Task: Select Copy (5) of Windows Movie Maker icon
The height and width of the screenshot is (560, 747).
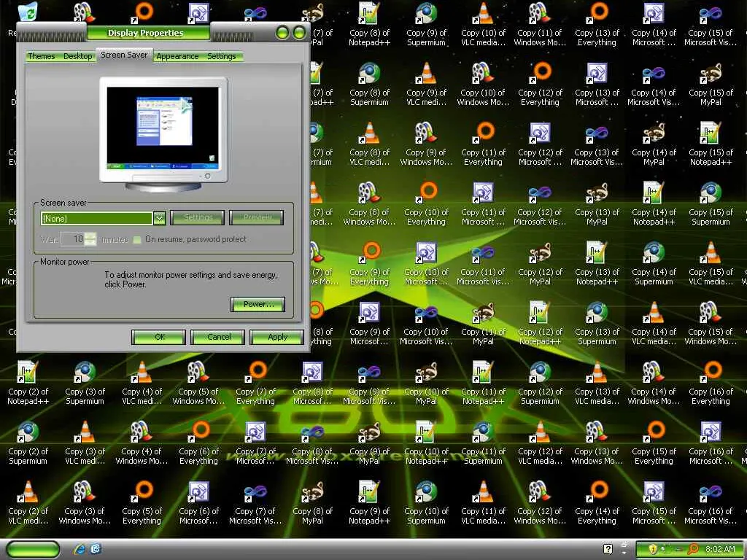Action: [198, 372]
